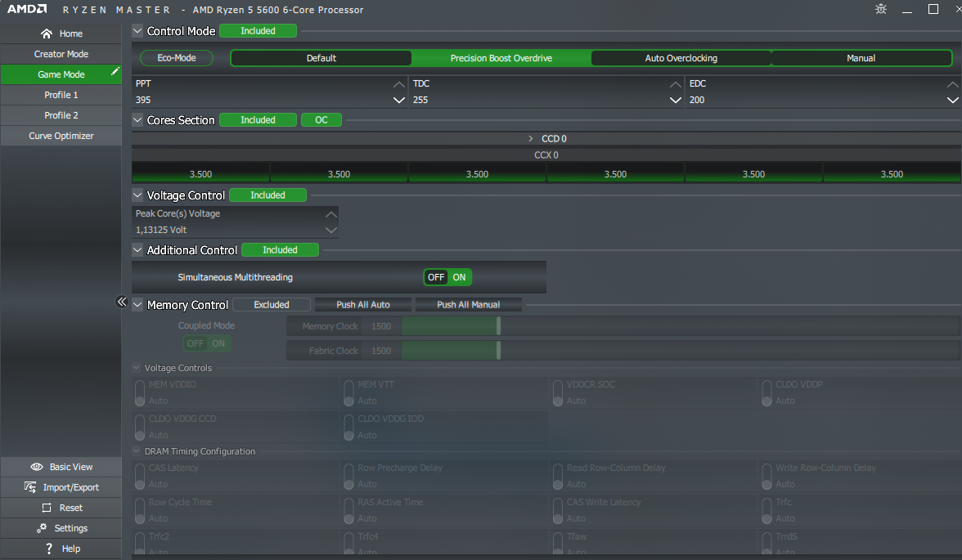Open Import/Export
The height and width of the screenshot is (560, 962).
click(x=61, y=487)
